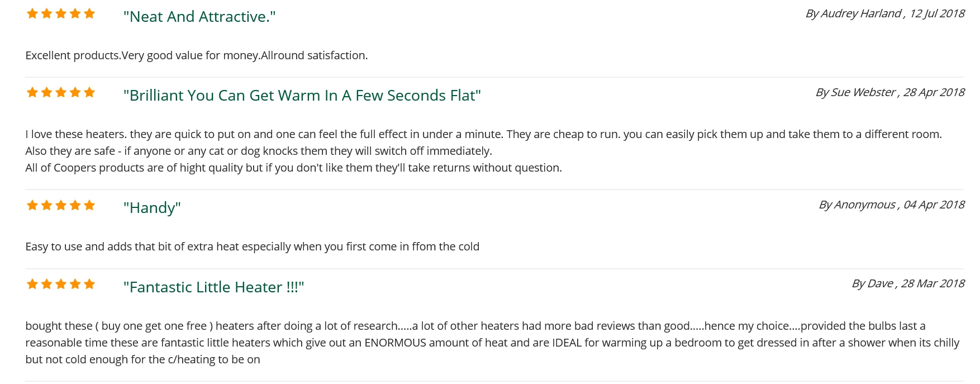
Task: Click the "bought these (buy one get one free)" paragraph
Action: 492,343
